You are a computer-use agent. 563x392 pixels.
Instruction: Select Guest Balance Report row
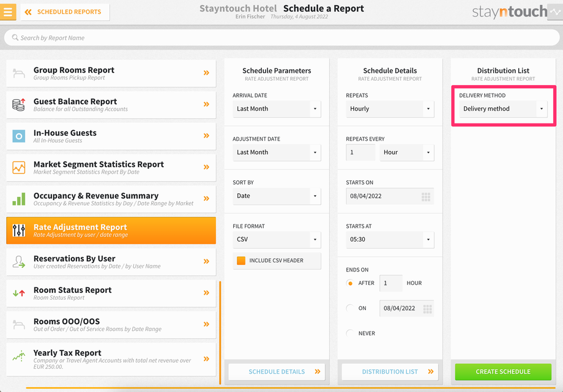click(x=111, y=105)
